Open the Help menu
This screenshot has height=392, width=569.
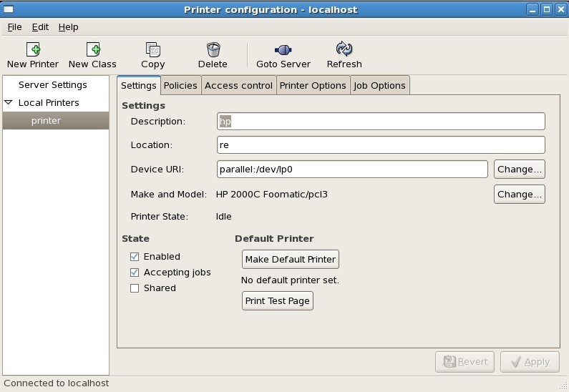[x=68, y=27]
